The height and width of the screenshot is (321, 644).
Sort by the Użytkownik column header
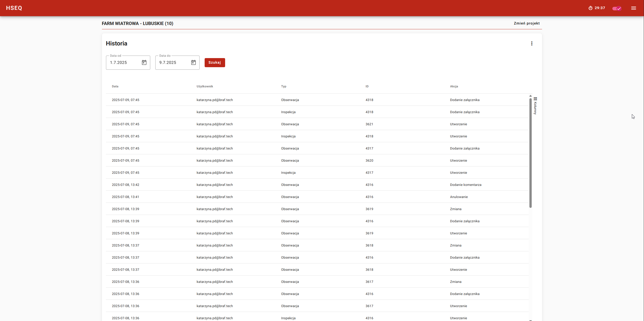[x=205, y=86]
